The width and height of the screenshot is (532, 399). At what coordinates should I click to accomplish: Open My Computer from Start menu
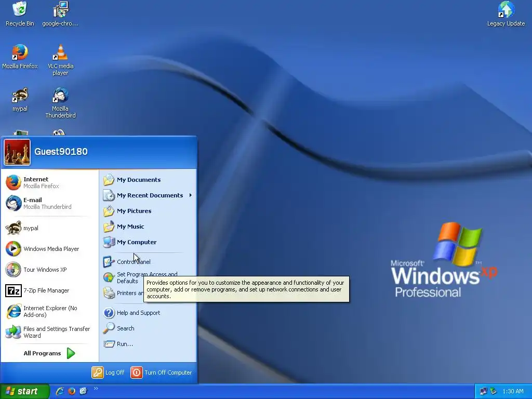148,242
